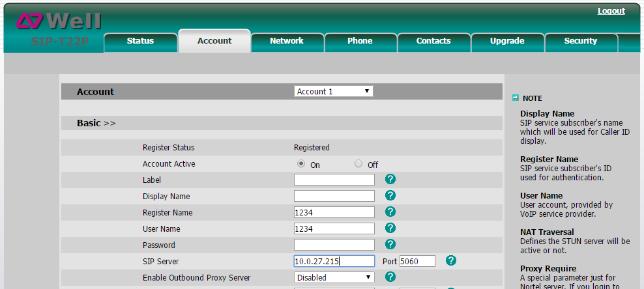Screen dimensions: 644x289
Task: Click the Well logo icon
Action: pos(29,22)
